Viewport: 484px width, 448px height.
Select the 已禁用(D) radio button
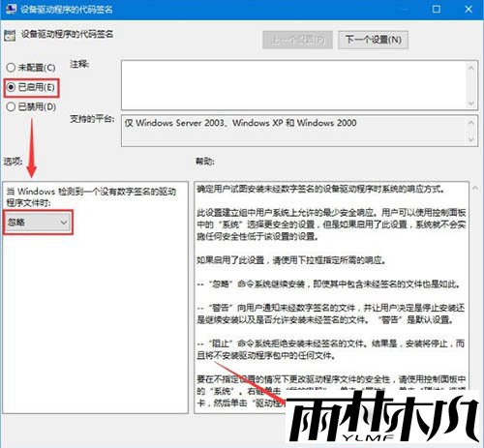click(x=11, y=106)
